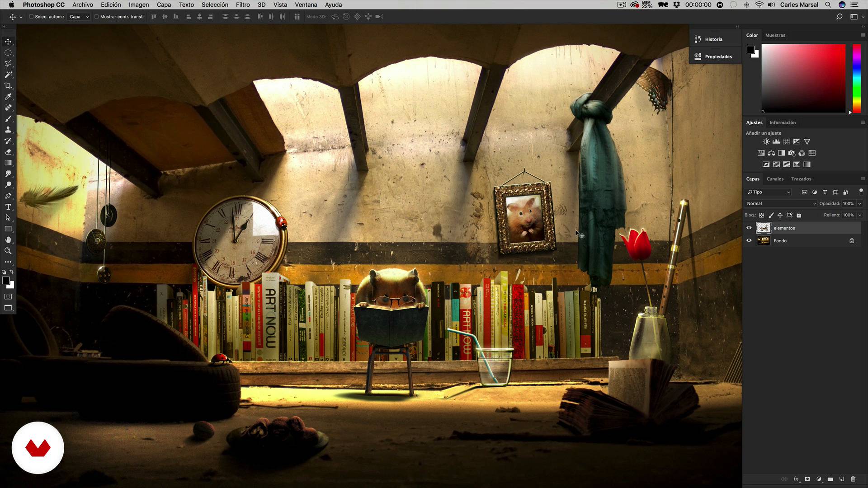Image resolution: width=868 pixels, height=488 pixels.
Task: Select the Crop tool
Action: 8,86
